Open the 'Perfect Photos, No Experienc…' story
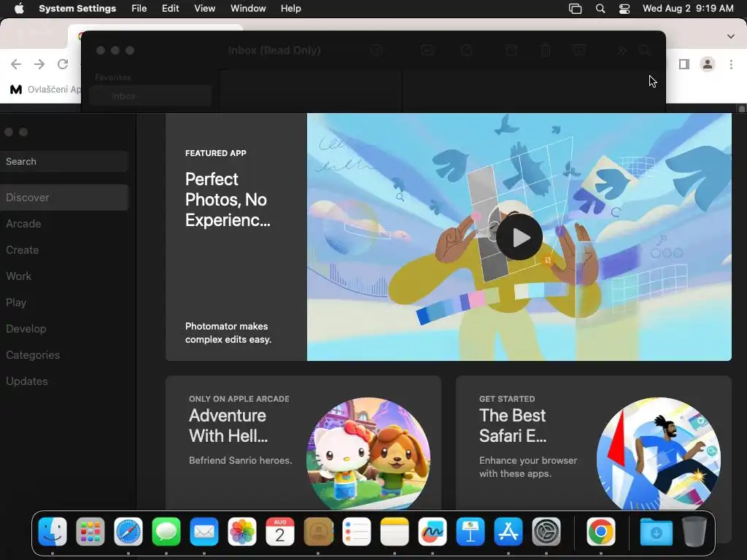 [x=228, y=200]
